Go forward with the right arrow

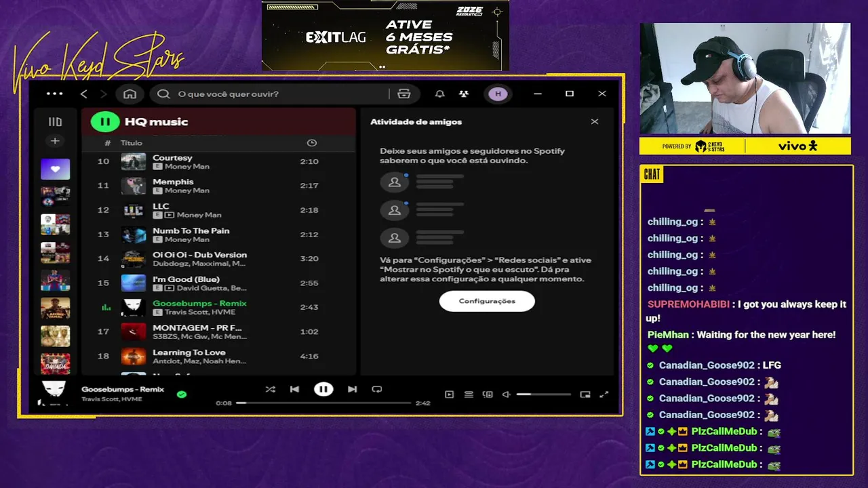[103, 94]
